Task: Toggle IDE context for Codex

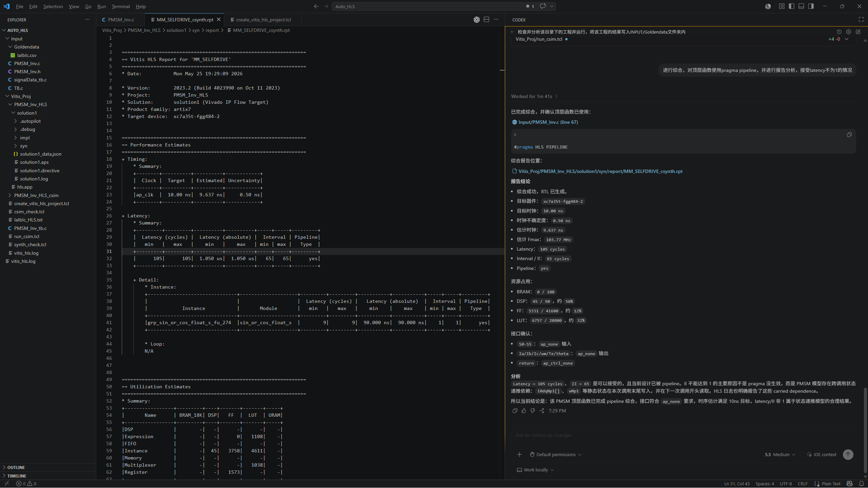Action: tap(822, 454)
